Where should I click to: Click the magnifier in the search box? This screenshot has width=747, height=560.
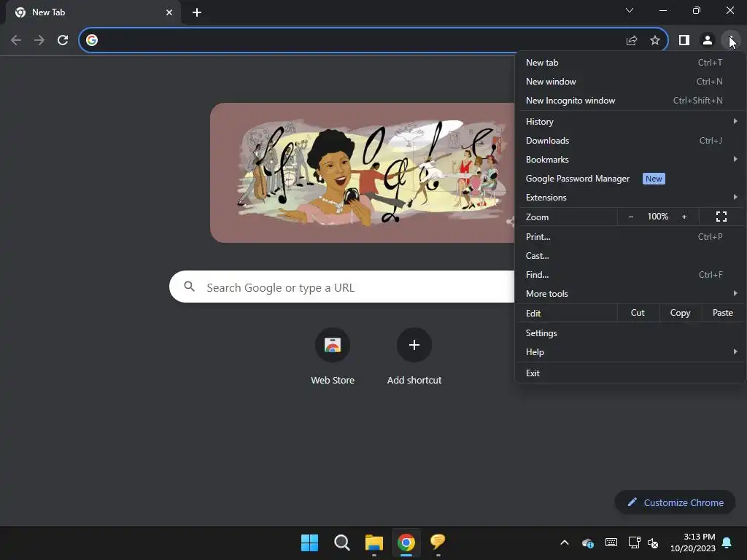pos(189,286)
